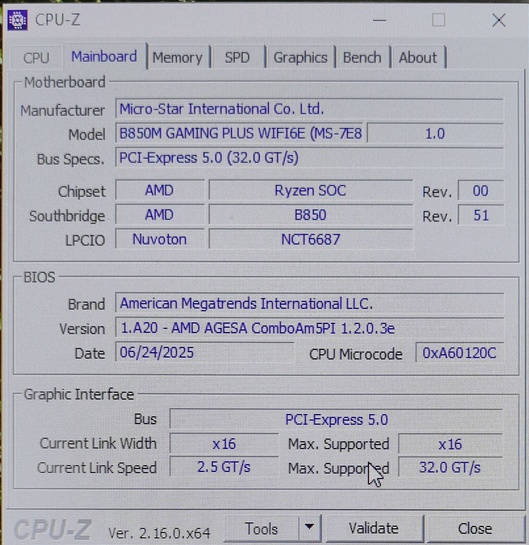
Task: Click the Graphic Interface Bus PCI-Express 5.0 field
Action: coord(336,420)
